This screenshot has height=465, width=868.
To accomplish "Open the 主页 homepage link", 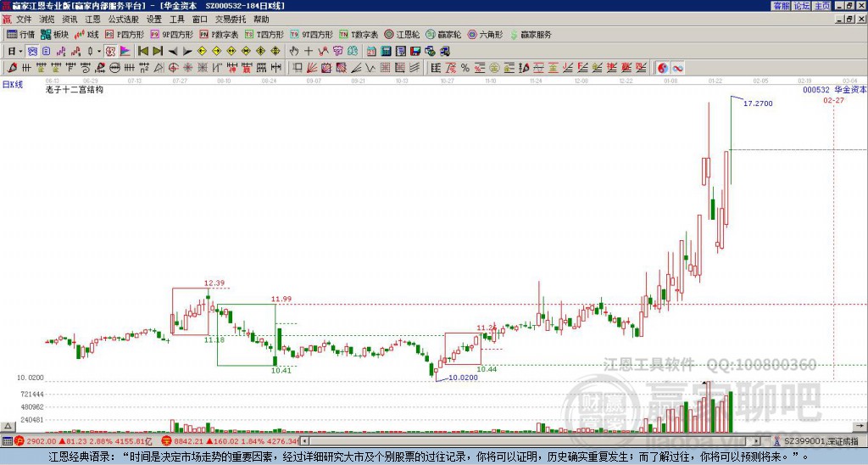I will point(821,6).
